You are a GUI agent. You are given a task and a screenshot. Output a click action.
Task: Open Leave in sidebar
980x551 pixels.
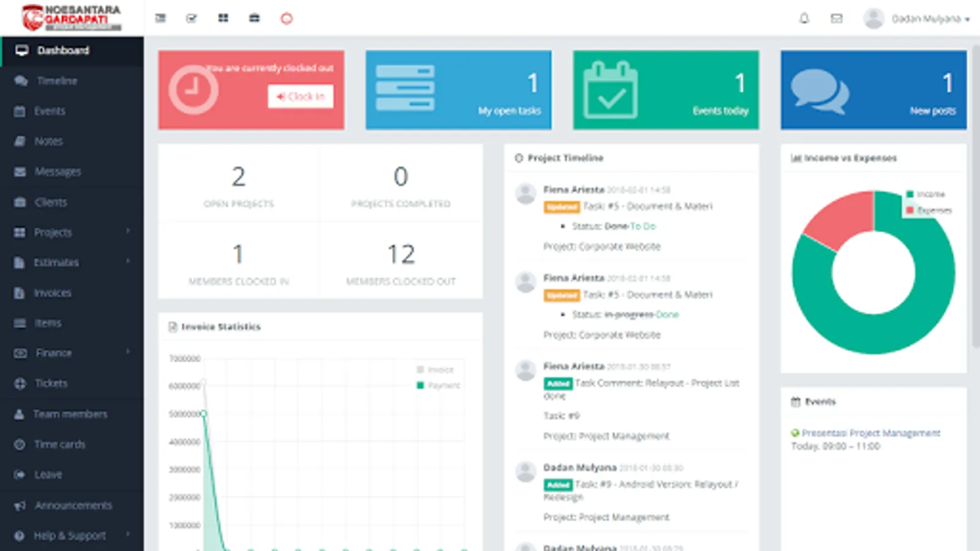point(72,474)
